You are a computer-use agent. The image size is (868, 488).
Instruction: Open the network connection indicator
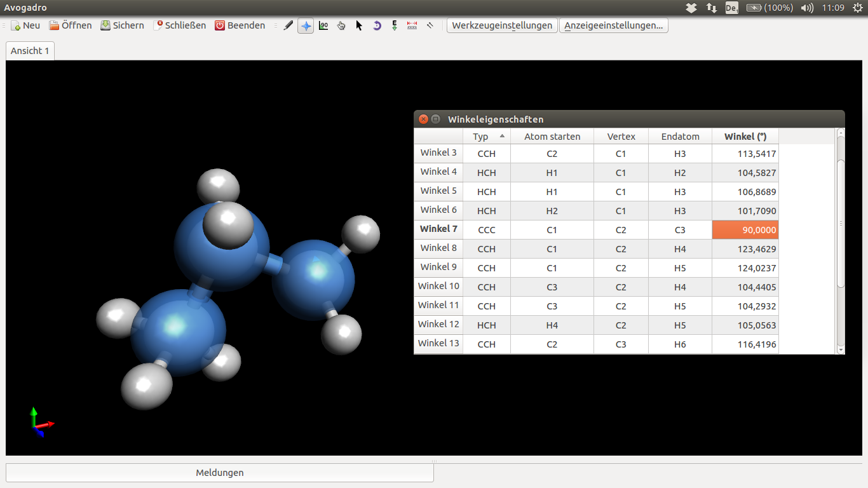pyautogui.click(x=712, y=8)
